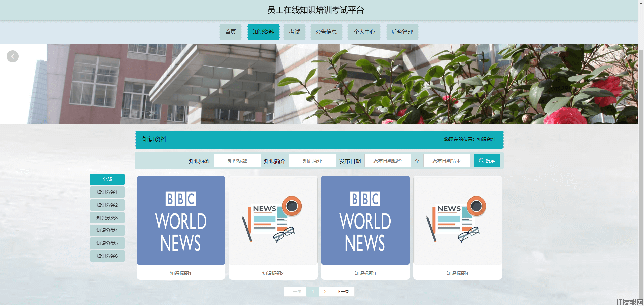
Task: Click the 知识标题1 title text
Action: [180, 273]
